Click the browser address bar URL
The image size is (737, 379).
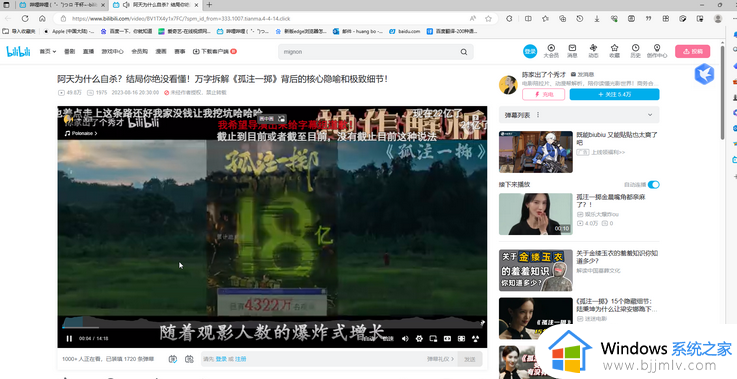[x=181, y=19]
